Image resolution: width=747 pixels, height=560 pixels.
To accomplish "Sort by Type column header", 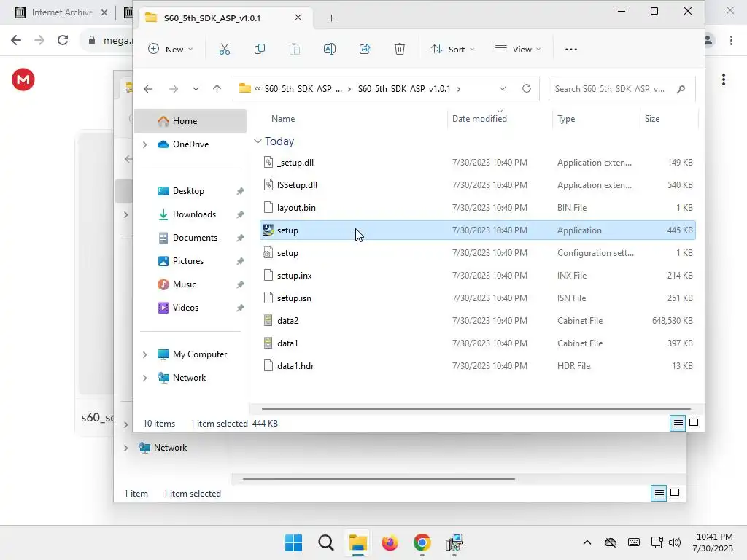I will pos(566,119).
